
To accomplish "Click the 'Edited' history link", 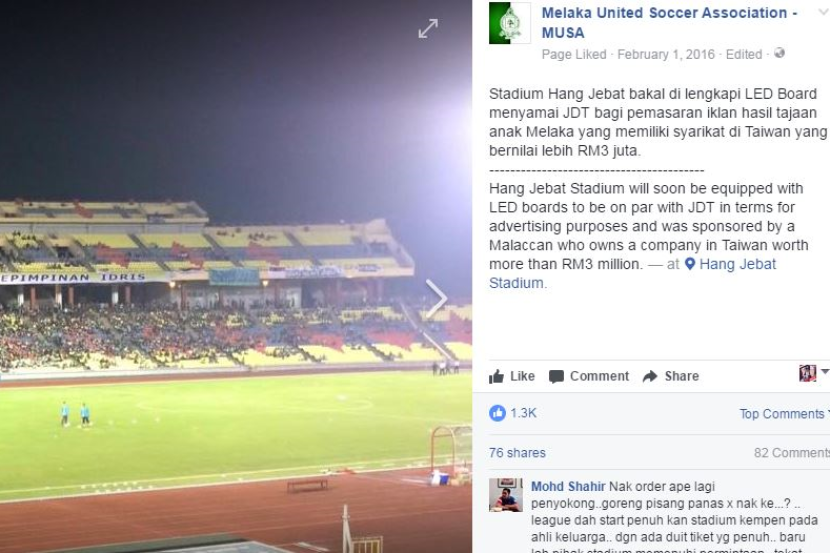I will point(743,54).
